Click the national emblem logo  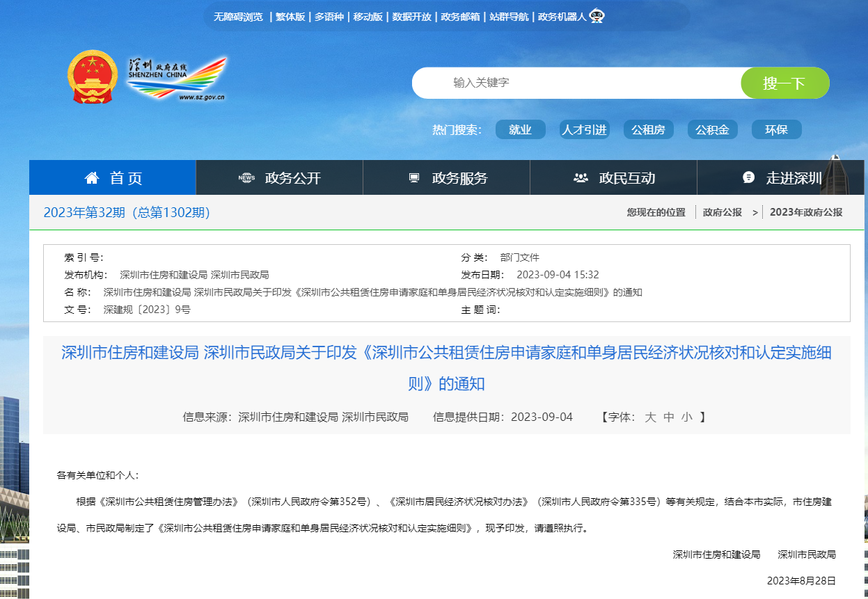pyautogui.click(x=93, y=77)
